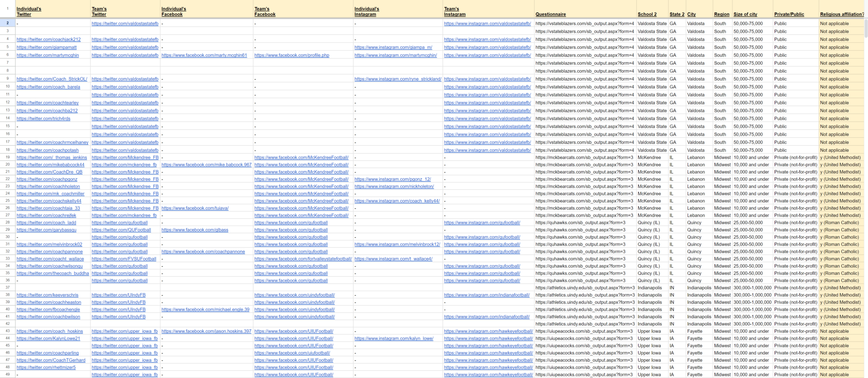The width and height of the screenshot is (868, 378).
Task: Open the twitter.com/QUFootball team link
Action: (121, 230)
